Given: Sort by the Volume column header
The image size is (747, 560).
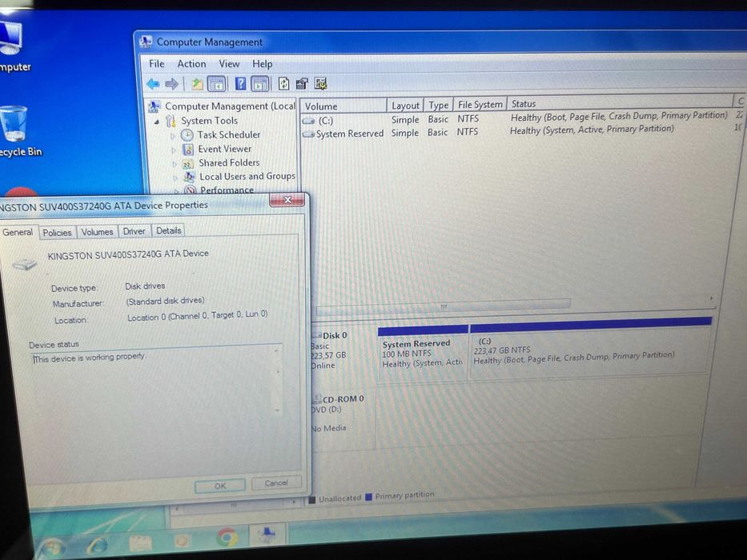Looking at the screenshot, I should pos(343,106).
